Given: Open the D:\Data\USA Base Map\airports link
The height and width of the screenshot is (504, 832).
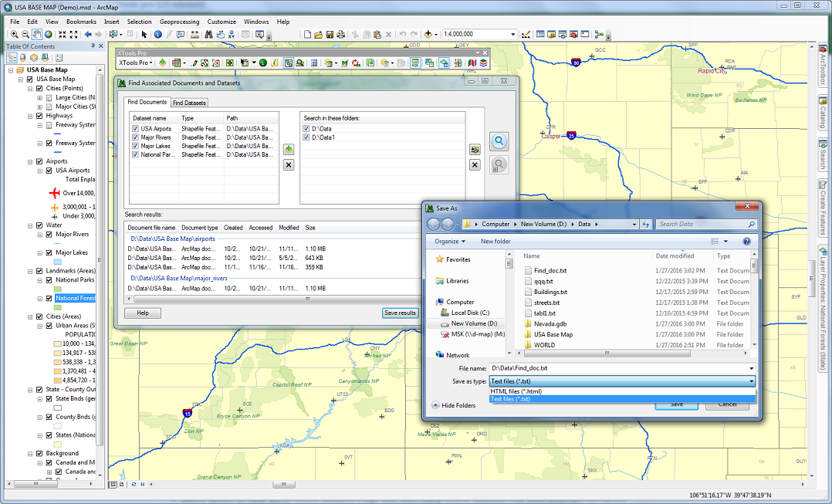Looking at the screenshot, I should click(x=173, y=238).
